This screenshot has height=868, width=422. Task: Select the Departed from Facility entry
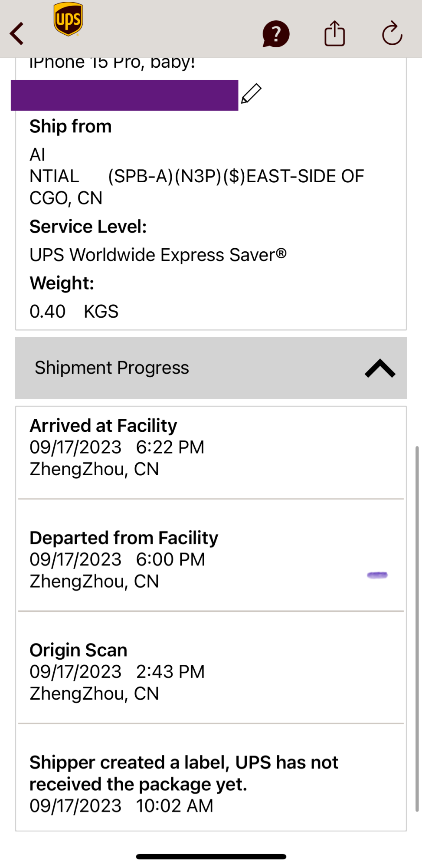pyautogui.click(x=124, y=559)
